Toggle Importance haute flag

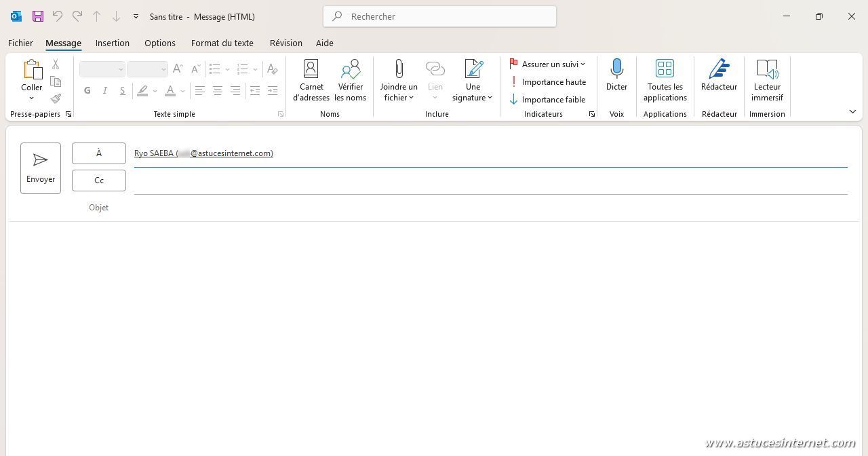pyautogui.click(x=547, y=82)
